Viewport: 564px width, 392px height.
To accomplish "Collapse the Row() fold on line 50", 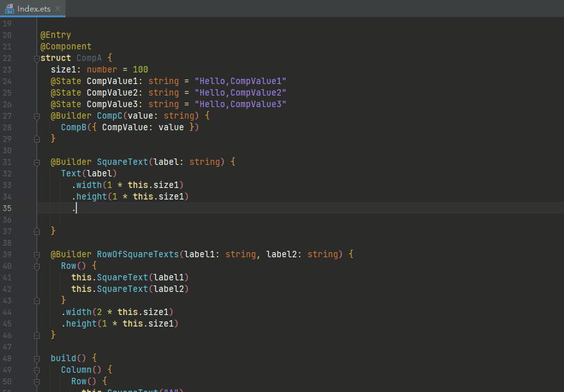I will (37, 382).
